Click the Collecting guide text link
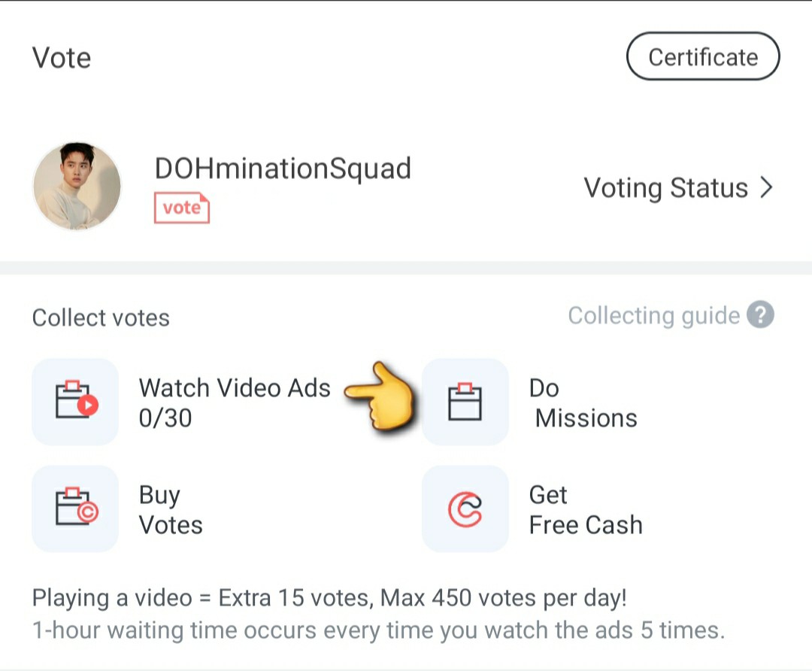 tap(653, 315)
